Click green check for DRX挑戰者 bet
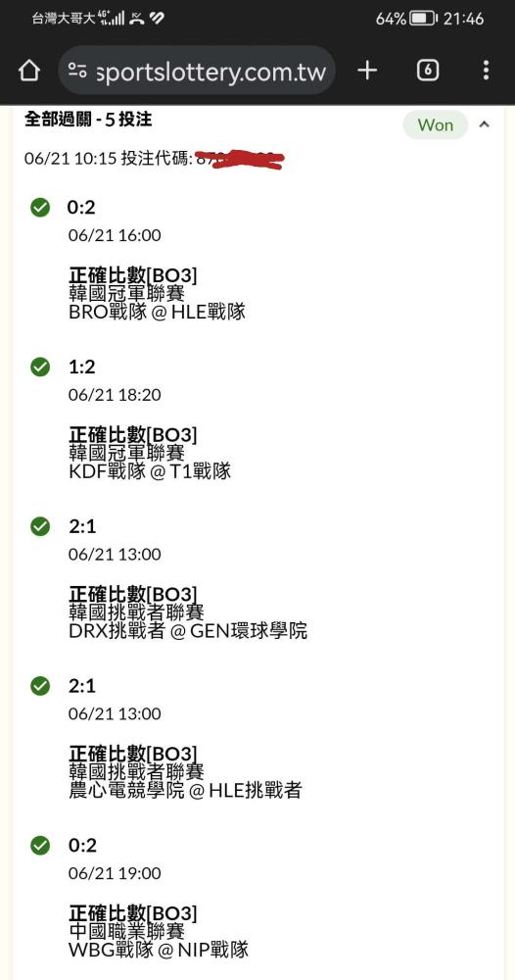Image resolution: width=515 pixels, height=980 pixels. pos(40,526)
